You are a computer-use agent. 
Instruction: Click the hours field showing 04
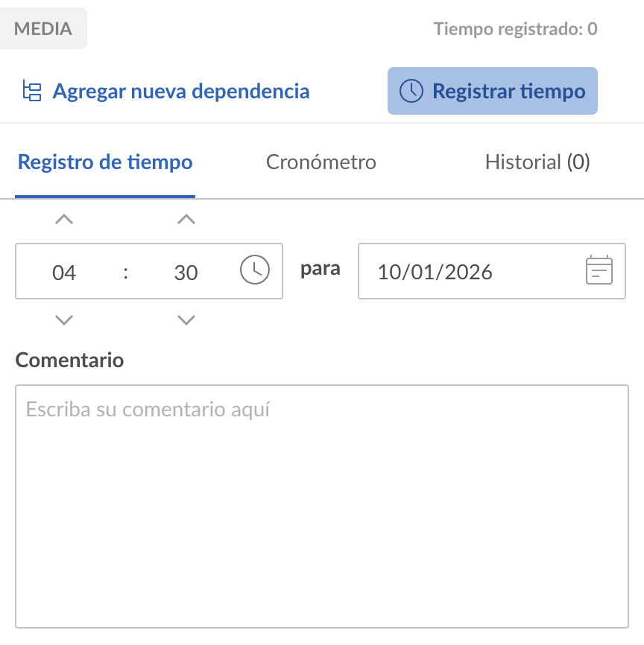click(64, 273)
